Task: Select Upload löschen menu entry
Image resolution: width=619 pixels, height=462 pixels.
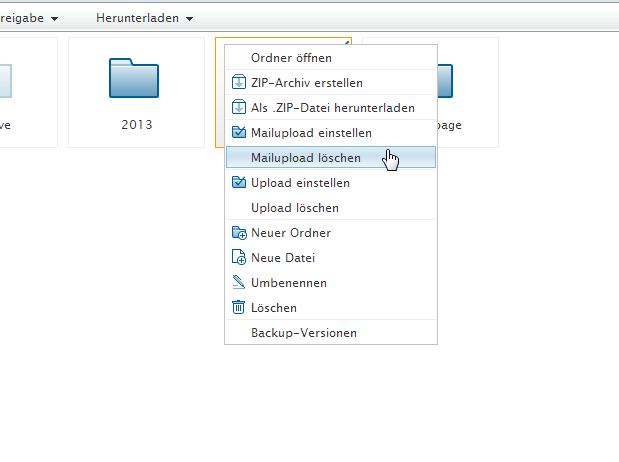Action: [x=295, y=208]
